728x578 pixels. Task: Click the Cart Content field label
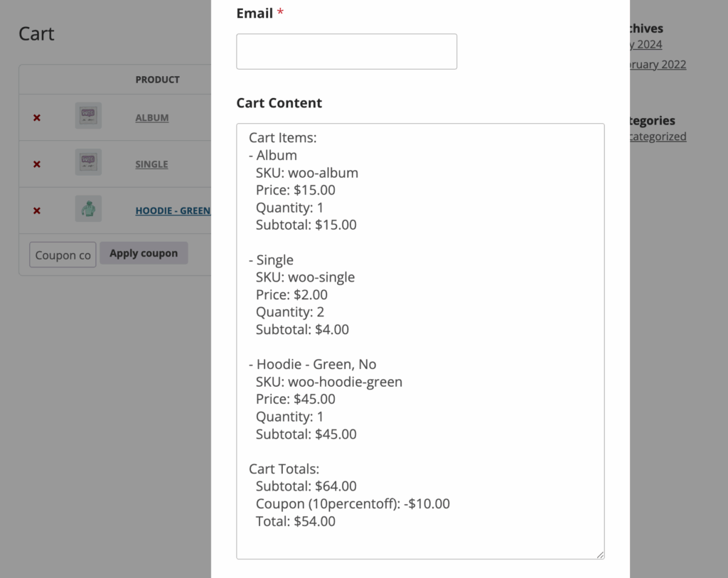(x=279, y=103)
